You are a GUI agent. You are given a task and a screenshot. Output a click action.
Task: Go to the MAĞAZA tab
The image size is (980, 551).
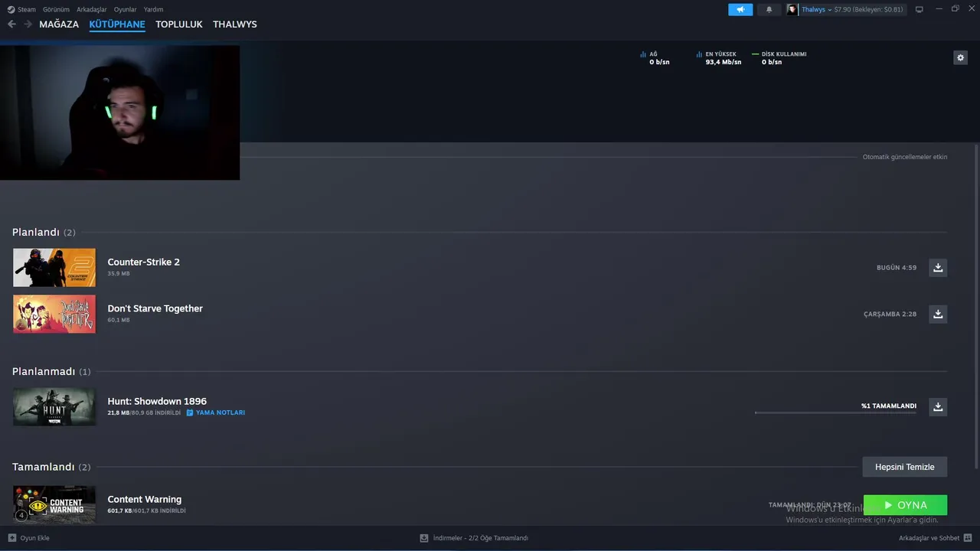[x=59, y=24]
